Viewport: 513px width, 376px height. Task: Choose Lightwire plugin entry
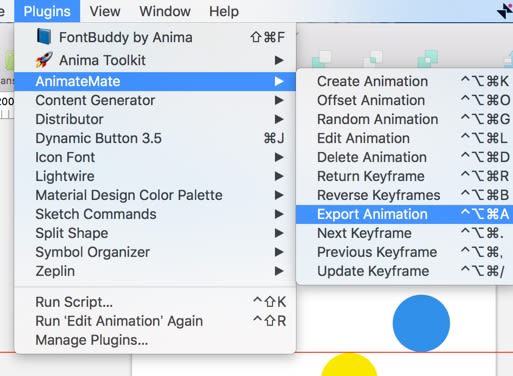click(155, 176)
